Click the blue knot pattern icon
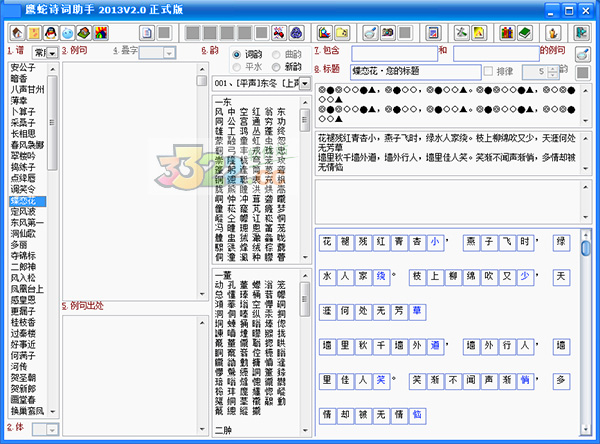The width and height of the screenshot is (600, 444). 296,33
